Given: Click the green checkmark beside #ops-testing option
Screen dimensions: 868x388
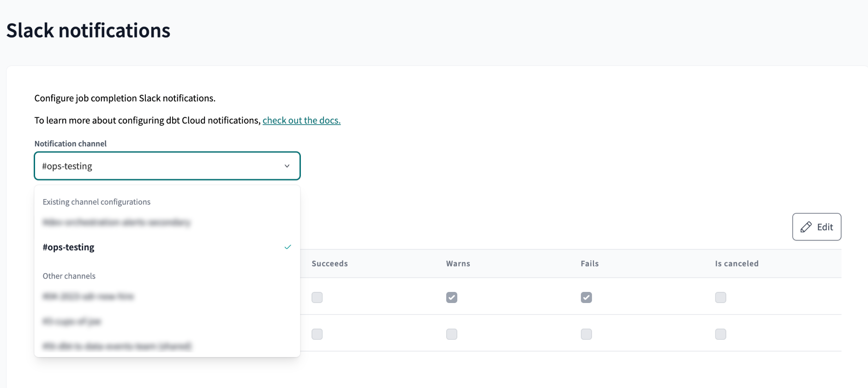Looking at the screenshot, I should coord(287,247).
